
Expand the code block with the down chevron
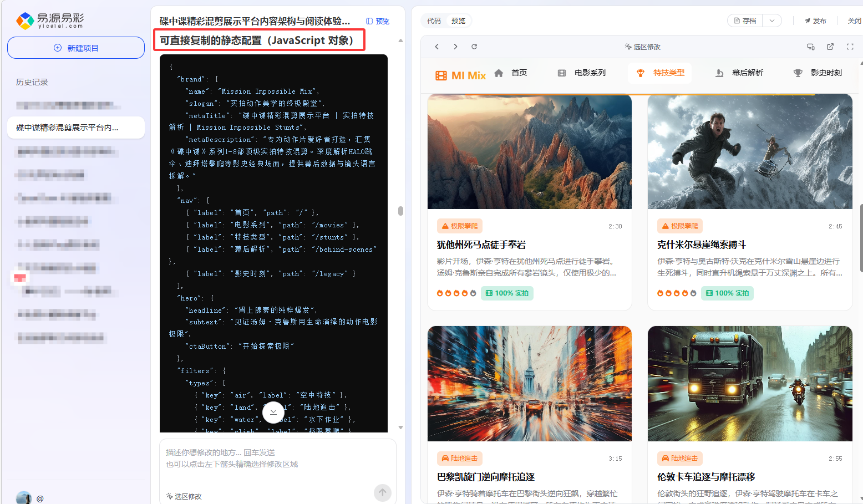point(273,413)
